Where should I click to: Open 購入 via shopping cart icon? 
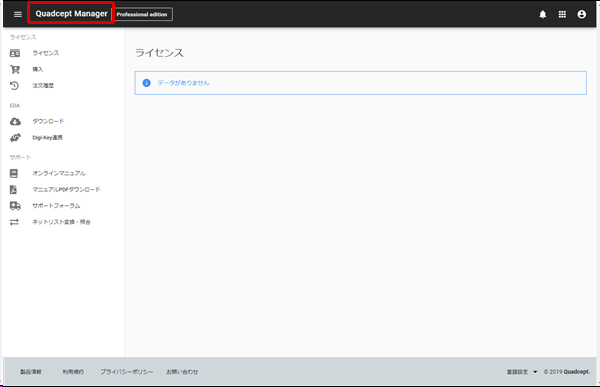15,69
